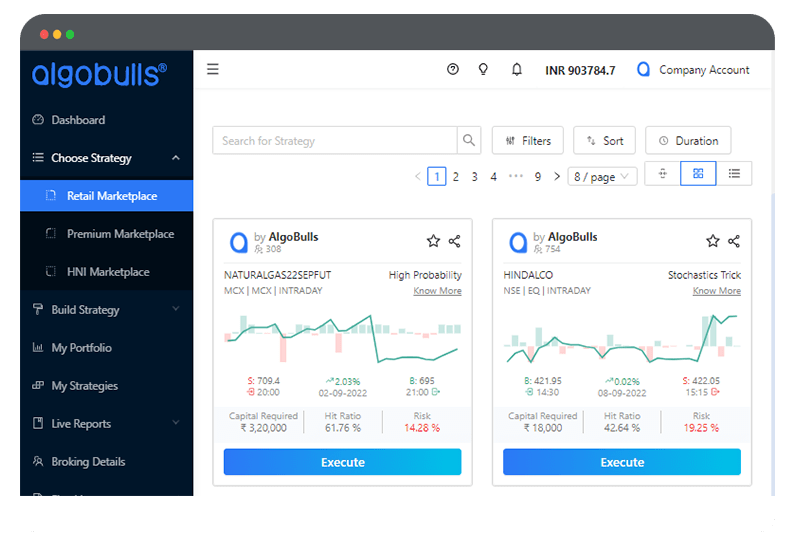Click the lightbulb tips icon
Image resolution: width=796 pixels, height=545 pixels.
(x=483, y=70)
